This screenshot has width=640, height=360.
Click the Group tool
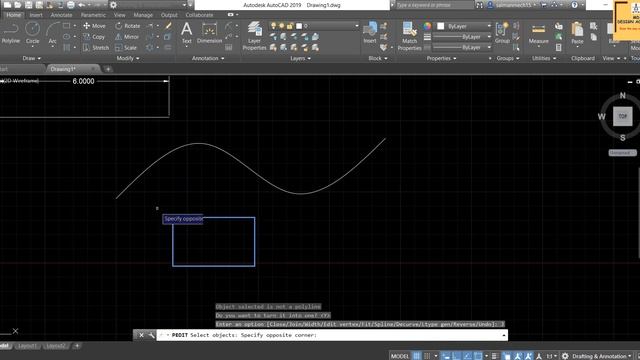(x=502, y=33)
